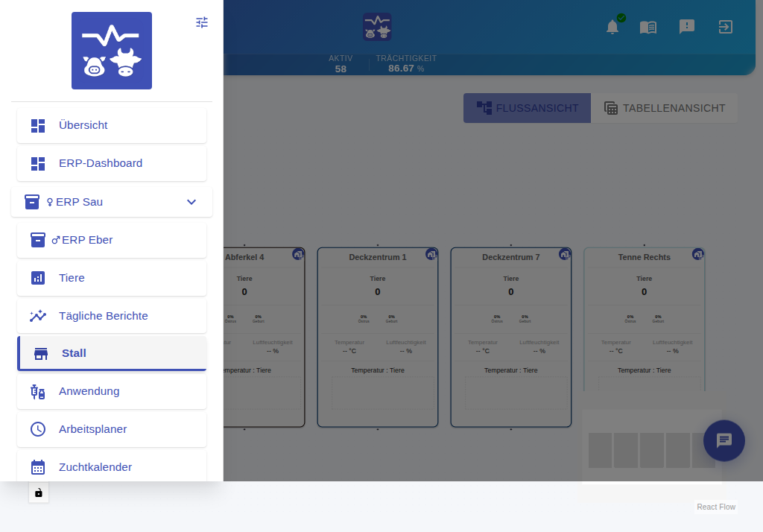Open the Übersicht menu item
This screenshot has width=763, height=532.
112,126
